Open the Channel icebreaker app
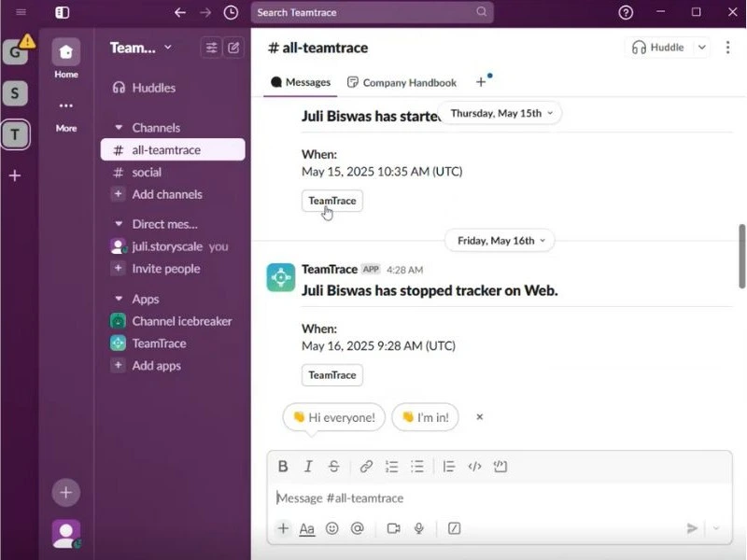 [174, 321]
